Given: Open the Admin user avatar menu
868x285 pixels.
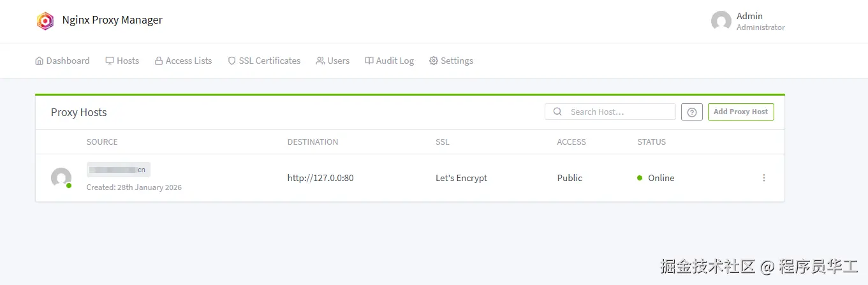Looking at the screenshot, I should coord(721,21).
